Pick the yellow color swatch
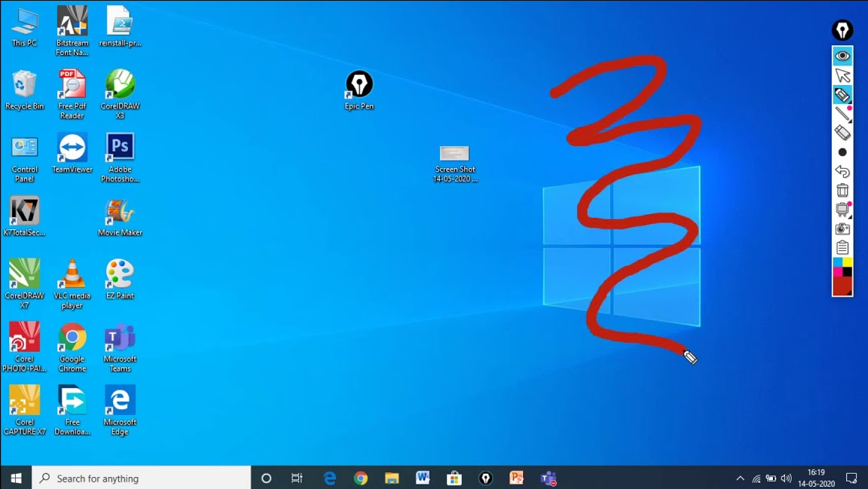The width and height of the screenshot is (868, 489). 847,262
